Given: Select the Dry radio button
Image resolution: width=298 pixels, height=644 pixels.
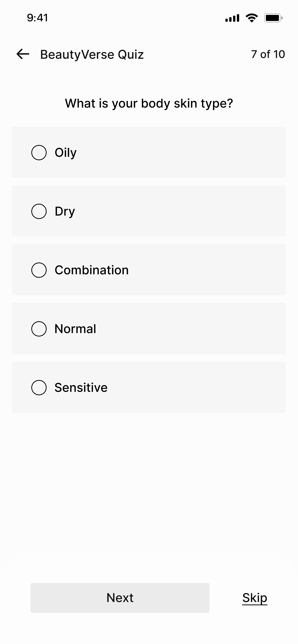Looking at the screenshot, I should (39, 211).
